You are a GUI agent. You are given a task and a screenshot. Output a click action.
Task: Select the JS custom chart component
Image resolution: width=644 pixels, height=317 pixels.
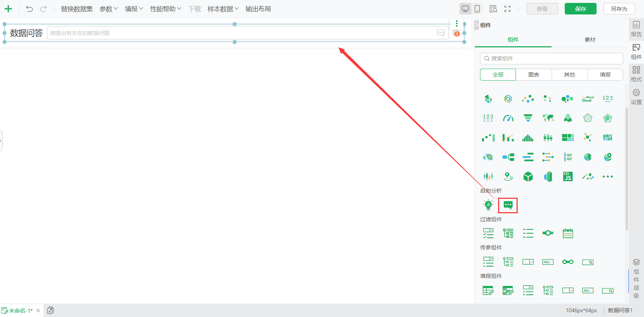pyautogui.click(x=568, y=177)
